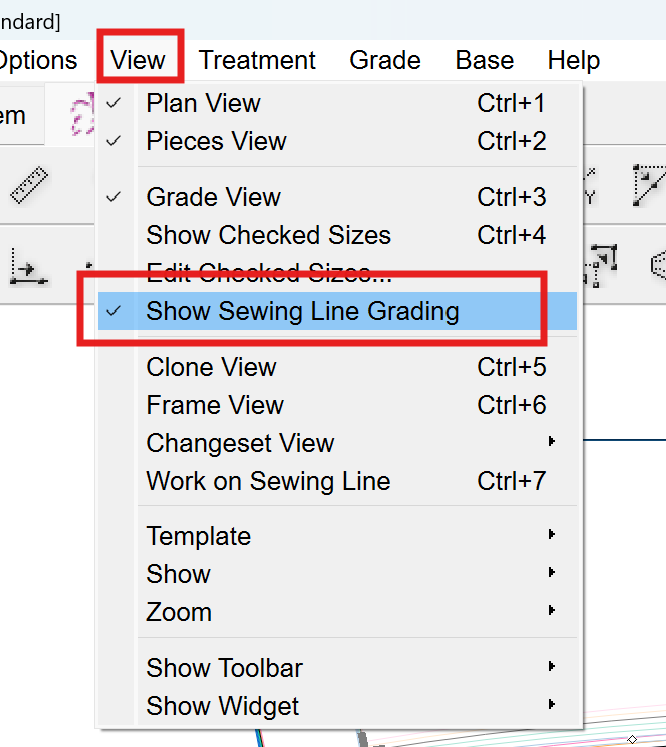The width and height of the screenshot is (666, 747).
Task: Choose Clone View from the menu
Action: (211, 367)
